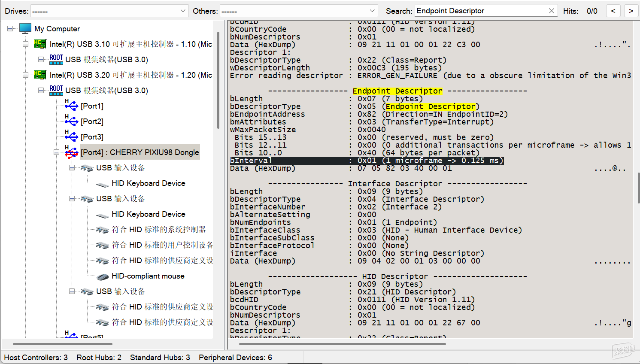The width and height of the screenshot is (640, 364).
Task: Collapse the My Computer tree node
Action: coord(10,29)
